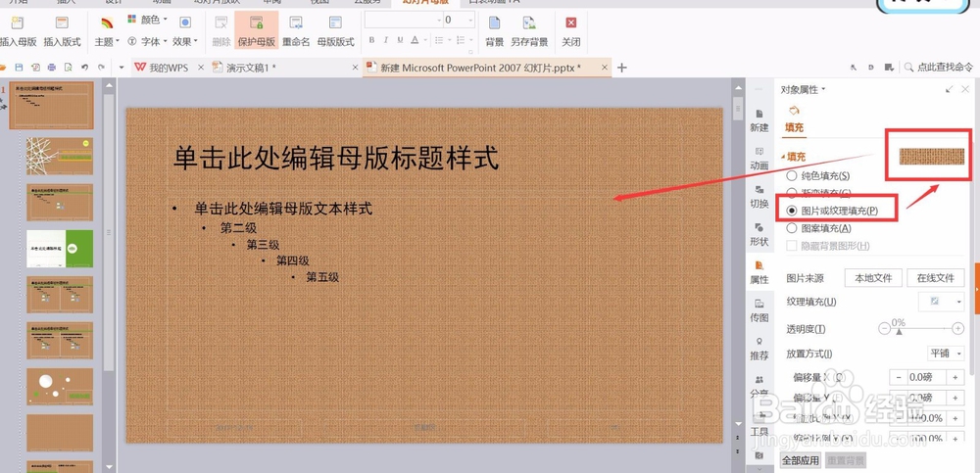The image size is (980, 473).
Task: Open the 切换 transition sidebar panel
Action: 759,198
